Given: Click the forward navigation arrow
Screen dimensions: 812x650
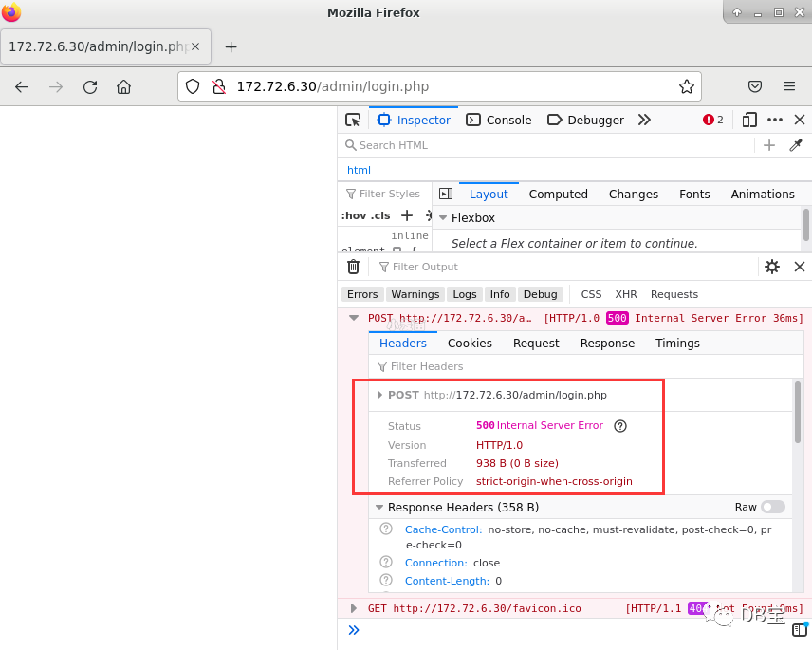Looking at the screenshot, I should 56,87.
